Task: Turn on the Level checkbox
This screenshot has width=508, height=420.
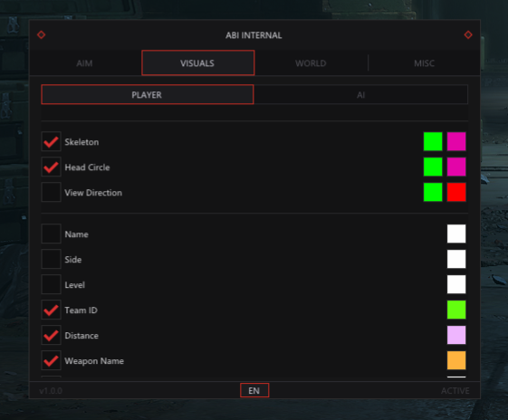Action: [x=52, y=284]
